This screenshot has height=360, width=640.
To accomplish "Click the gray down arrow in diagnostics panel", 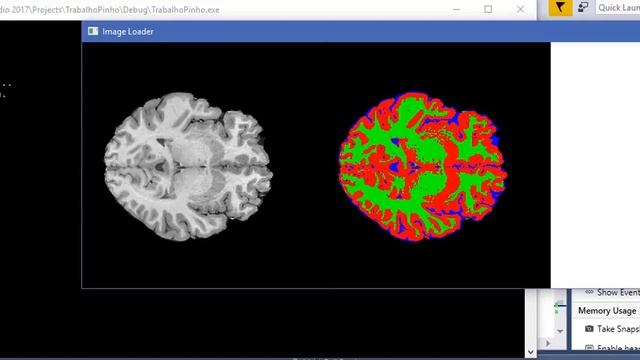I will click(x=560, y=331).
